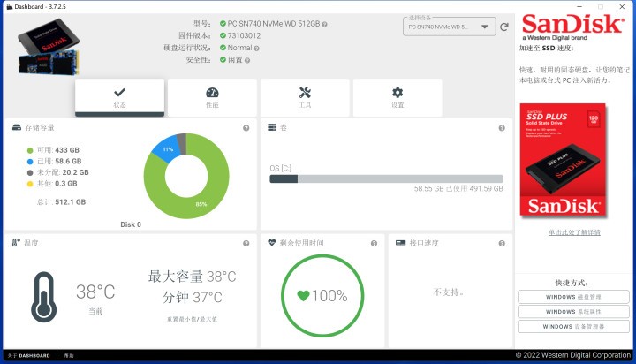Click help icon beside 闲置 security status
636x364 pixels.
(247, 60)
